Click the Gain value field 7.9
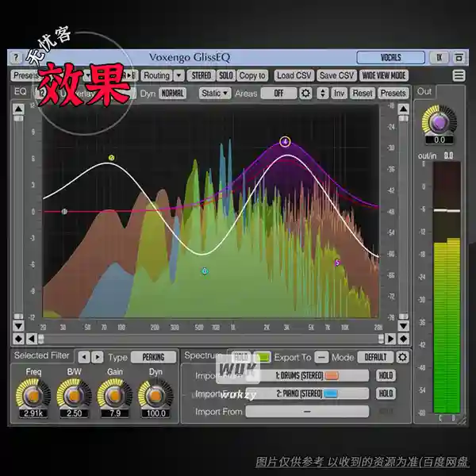The image size is (476, 476). coord(115,413)
